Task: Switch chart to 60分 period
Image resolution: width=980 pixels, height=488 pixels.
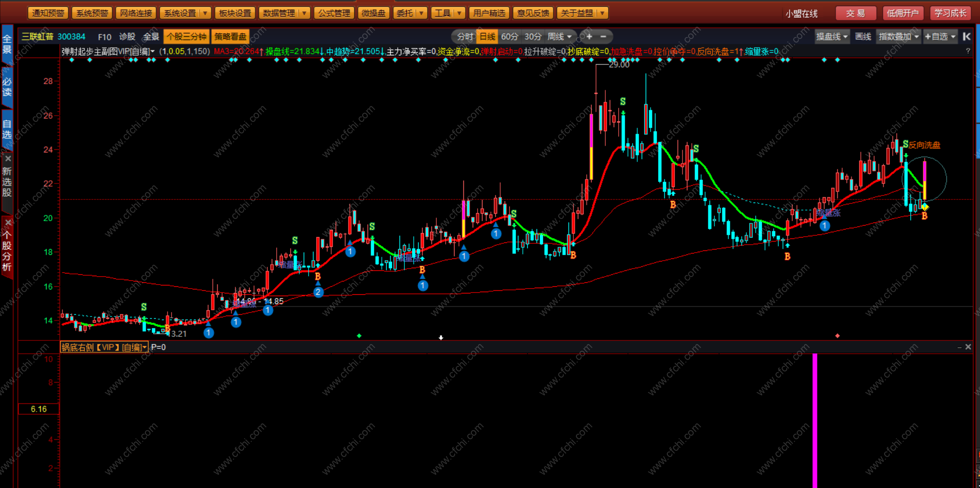Action: tap(510, 37)
